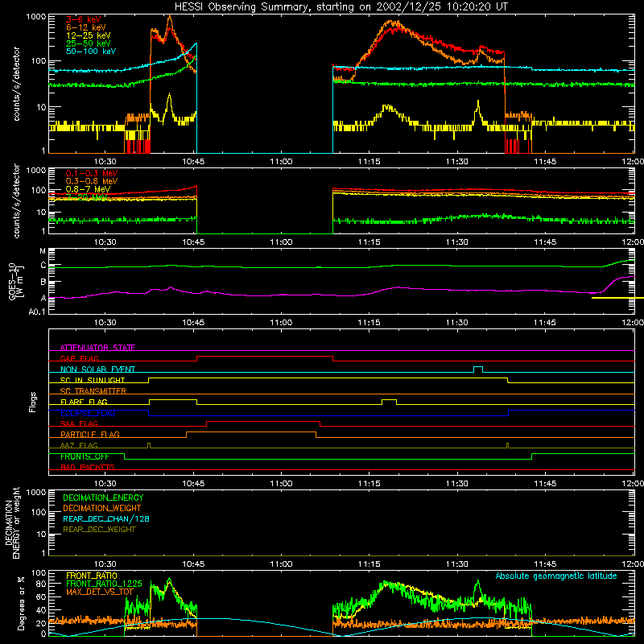Select the GAP_FLAG label
Screen dimensions: 644x644
79,358
